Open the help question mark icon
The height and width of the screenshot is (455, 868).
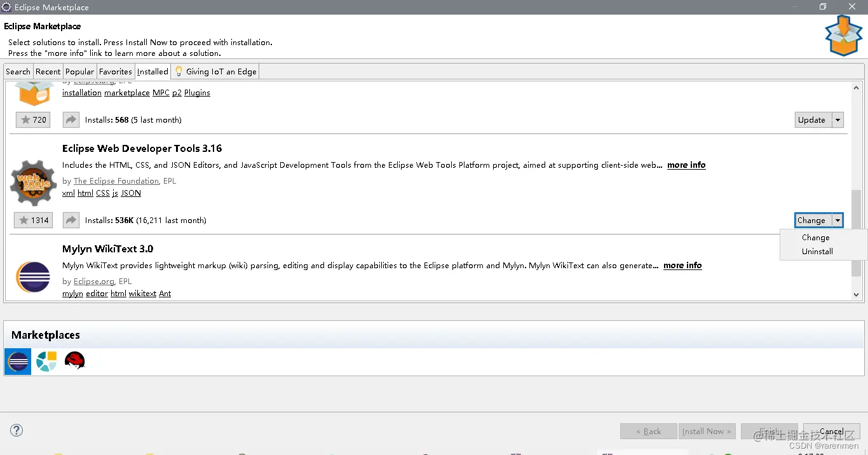17,430
